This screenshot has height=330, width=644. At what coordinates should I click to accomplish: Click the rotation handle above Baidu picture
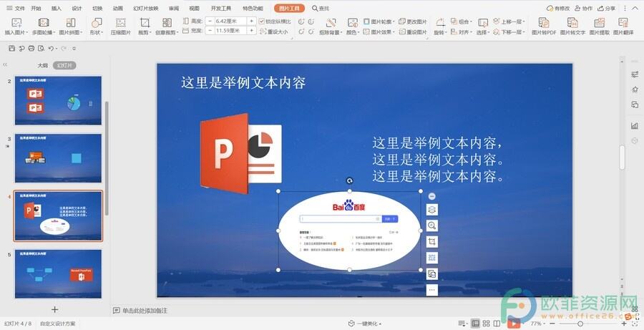point(349,180)
